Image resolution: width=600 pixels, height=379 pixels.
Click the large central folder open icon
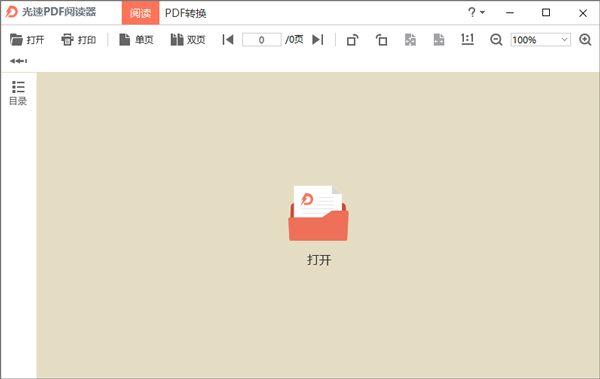pos(318,213)
